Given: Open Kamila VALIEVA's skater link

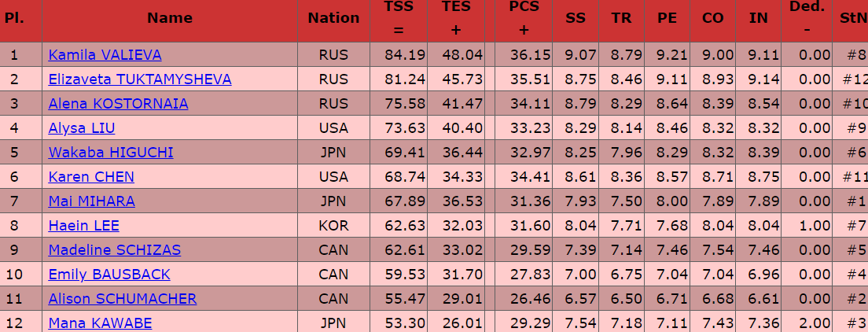Looking at the screenshot, I should [x=105, y=55].
